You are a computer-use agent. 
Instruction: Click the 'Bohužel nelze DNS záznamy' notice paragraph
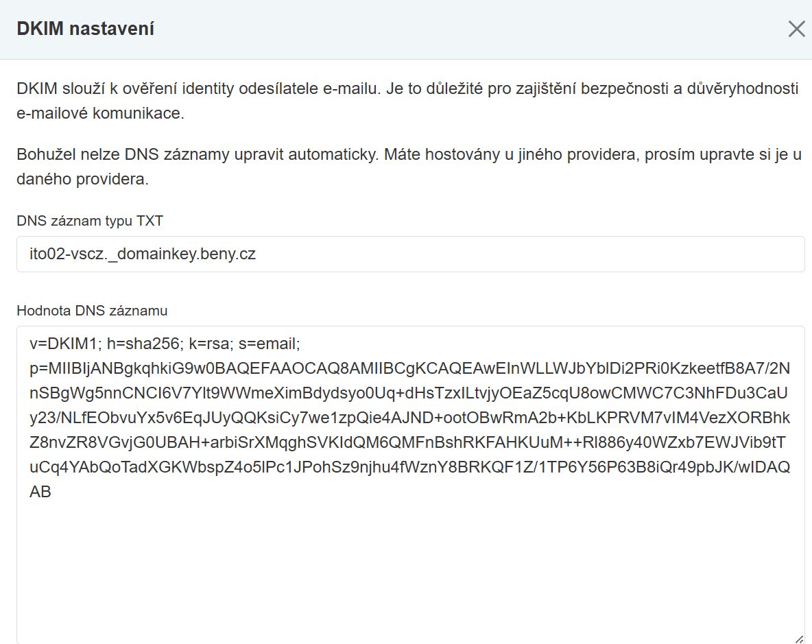pos(409,167)
